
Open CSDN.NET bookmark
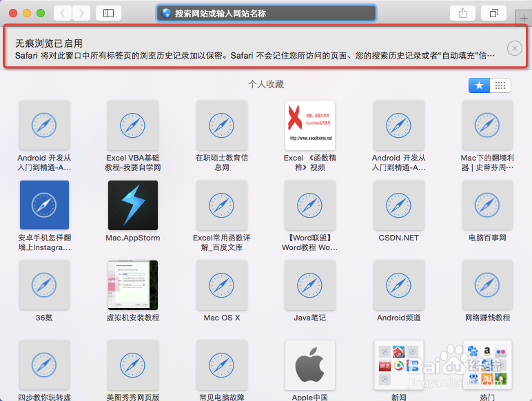pos(399,212)
